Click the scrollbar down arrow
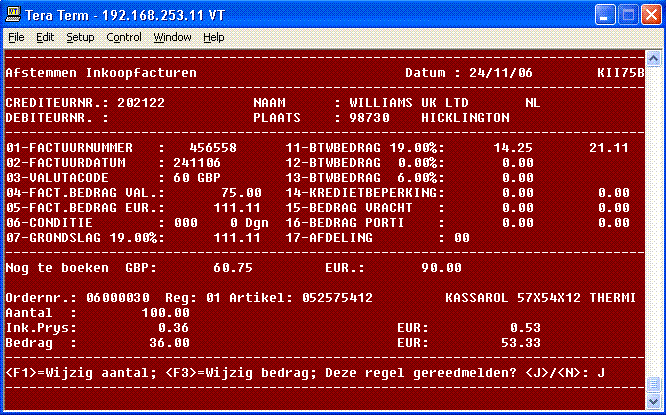This screenshot has height=415, width=666. click(653, 399)
